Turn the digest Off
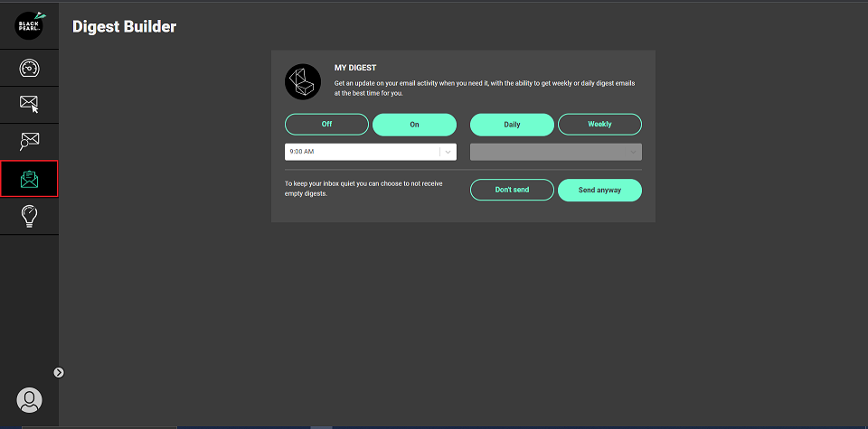 pos(326,125)
